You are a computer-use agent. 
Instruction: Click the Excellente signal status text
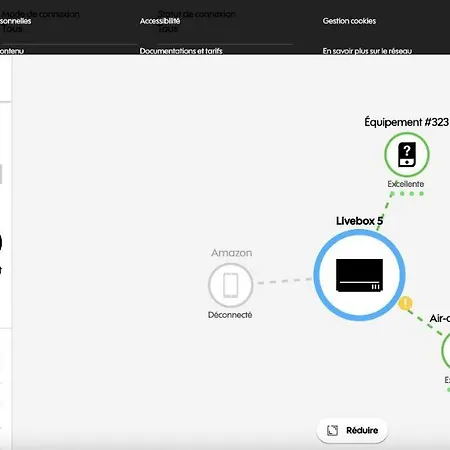click(406, 184)
